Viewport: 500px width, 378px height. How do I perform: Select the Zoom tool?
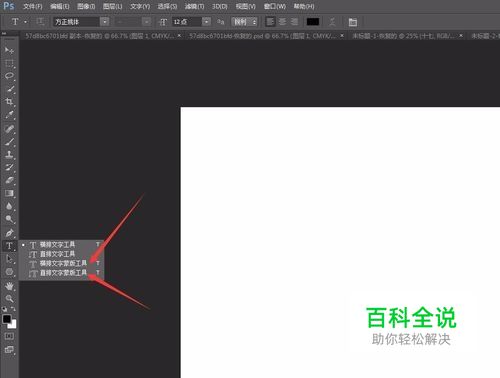pyautogui.click(x=9, y=299)
